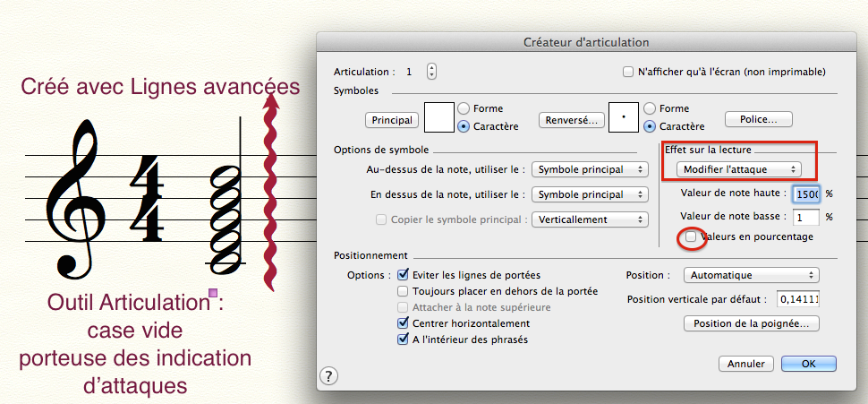
Task: Select 'Forme' radio for main symbol
Action: click(x=464, y=108)
